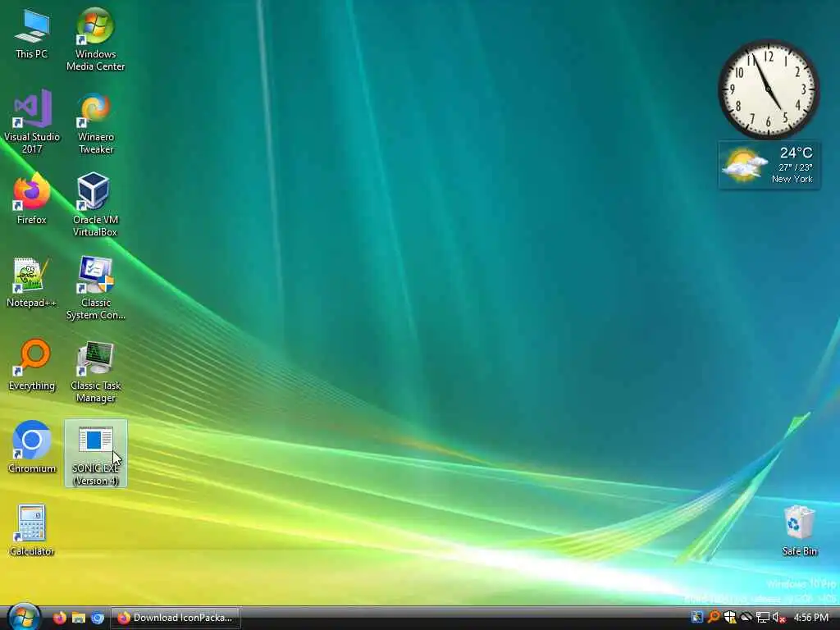Open the Start menu orb
This screenshot has height=630, width=840.
[23, 617]
